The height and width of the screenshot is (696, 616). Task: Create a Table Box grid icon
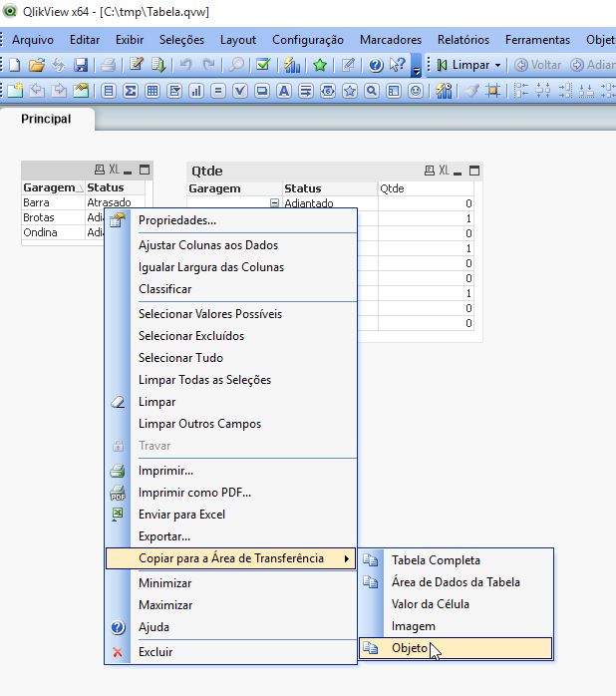tap(153, 91)
